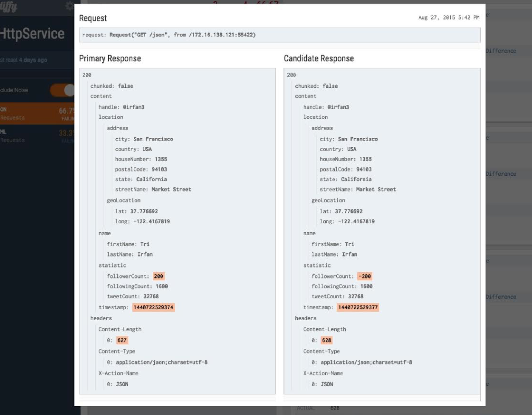Click candidate followingCount 1600

click(366, 286)
